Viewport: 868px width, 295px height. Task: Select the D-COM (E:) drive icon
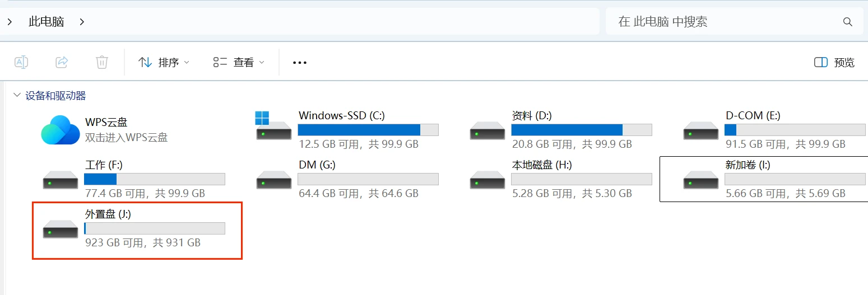pos(701,130)
